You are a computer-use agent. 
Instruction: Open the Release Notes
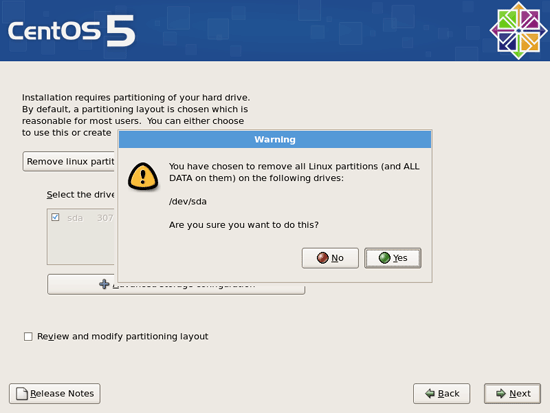[x=55, y=393]
